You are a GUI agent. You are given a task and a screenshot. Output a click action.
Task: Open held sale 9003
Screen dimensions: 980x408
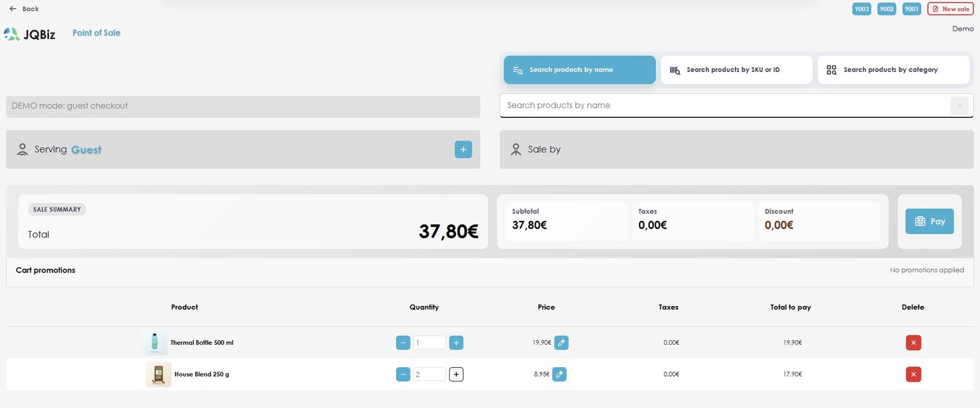point(862,9)
